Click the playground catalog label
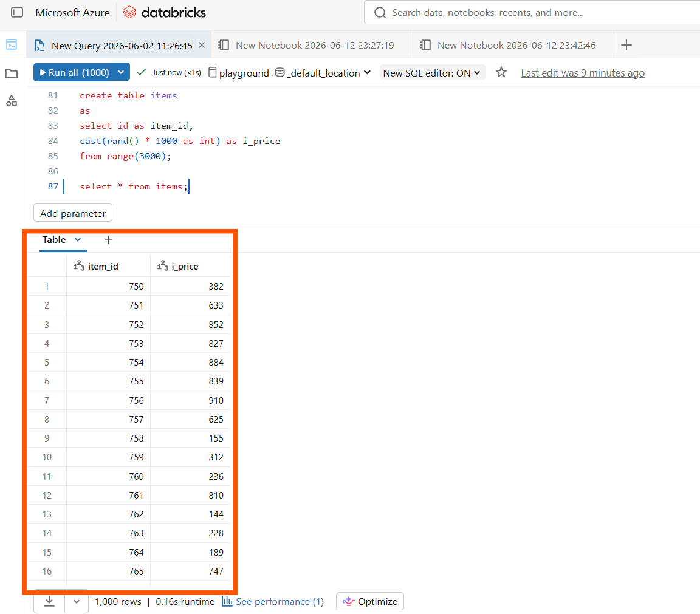 244,73
